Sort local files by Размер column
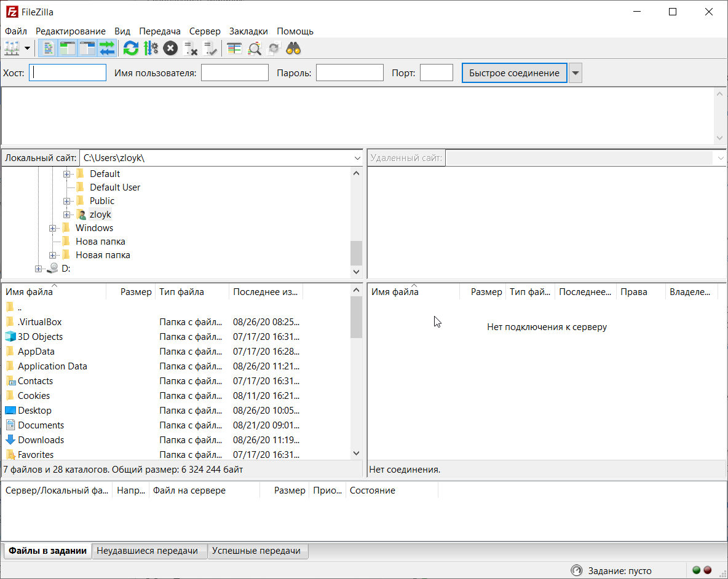Screen dimensions: 728x579 [x=131, y=292]
